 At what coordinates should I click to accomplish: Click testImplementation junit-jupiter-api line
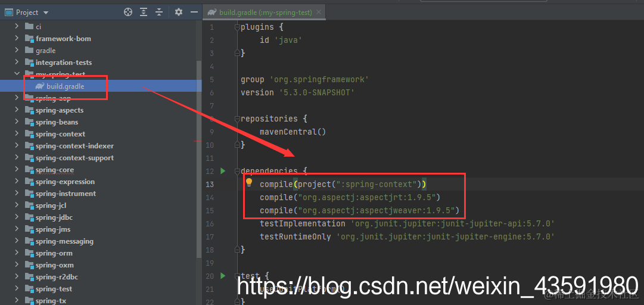pos(407,224)
